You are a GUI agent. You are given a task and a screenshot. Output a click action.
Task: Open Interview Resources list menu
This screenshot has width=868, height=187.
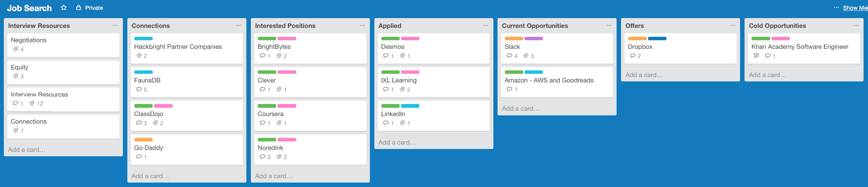[x=115, y=26]
